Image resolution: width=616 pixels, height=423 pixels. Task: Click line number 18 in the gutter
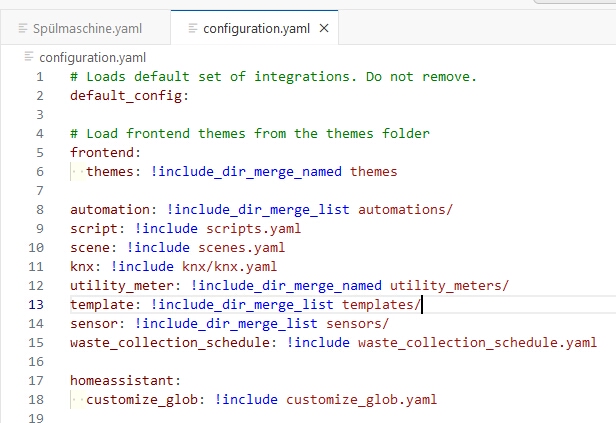click(36, 399)
